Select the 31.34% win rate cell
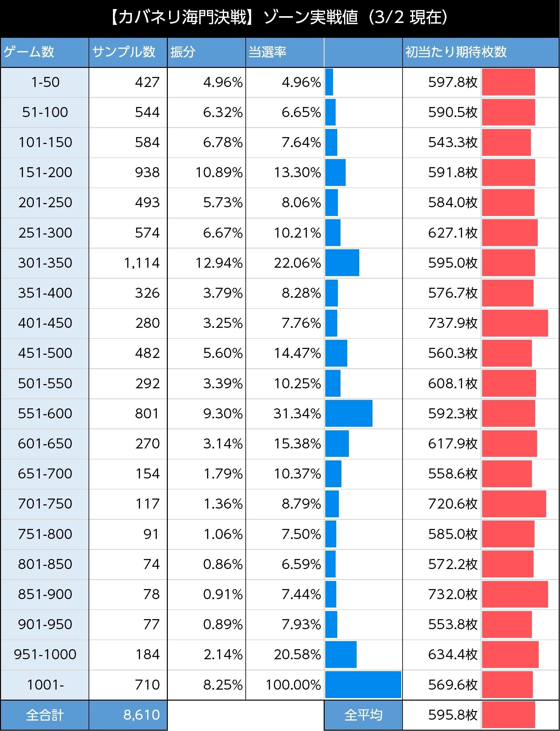The image size is (560, 731). coord(297,414)
